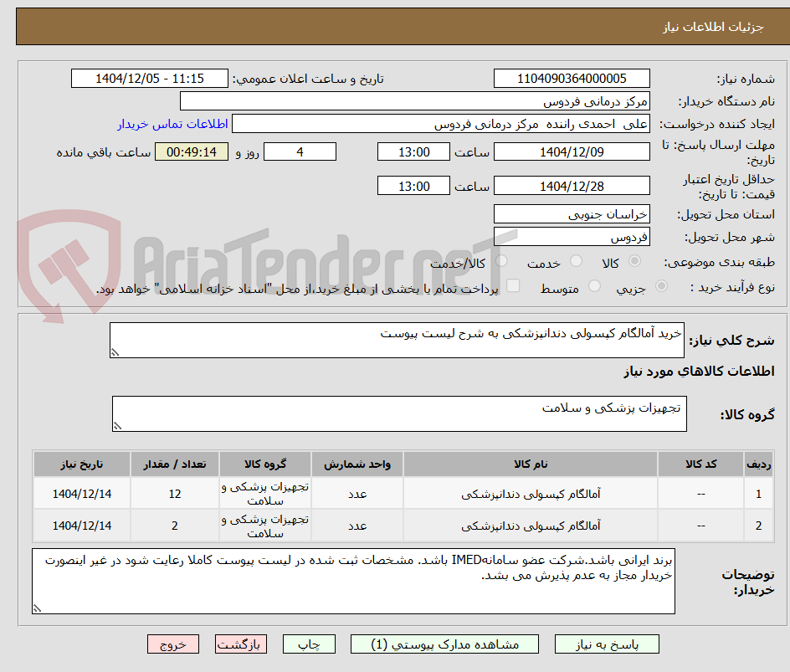
Task: Click the response deadline date 1404/12/09
Action: click(572, 151)
